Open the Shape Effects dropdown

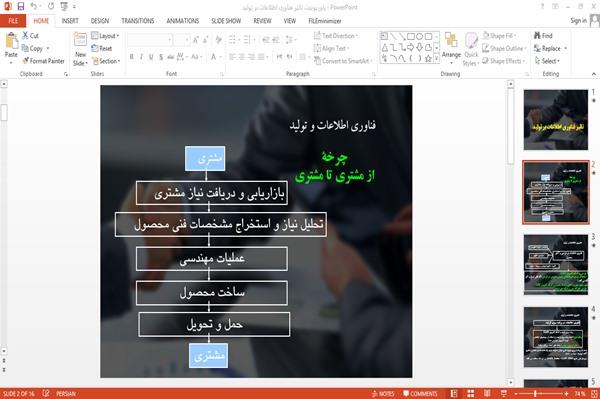pos(503,61)
